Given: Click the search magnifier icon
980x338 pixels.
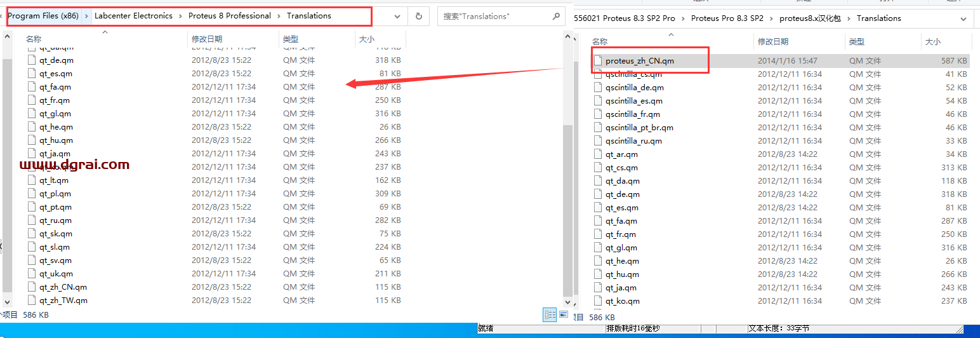Looking at the screenshot, I should tap(555, 17).
